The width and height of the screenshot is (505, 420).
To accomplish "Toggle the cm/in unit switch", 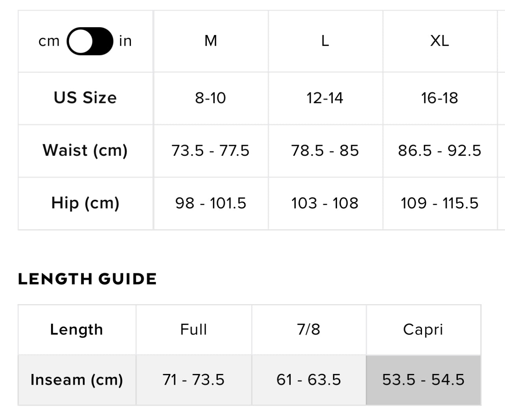I will coord(90,41).
